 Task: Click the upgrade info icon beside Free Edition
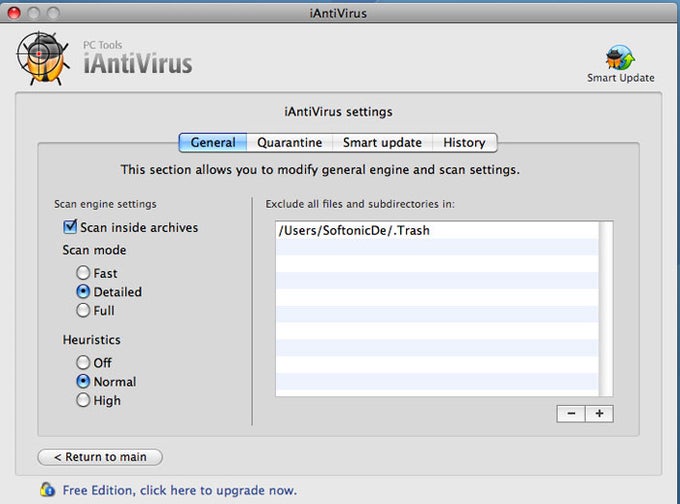pos(47,490)
